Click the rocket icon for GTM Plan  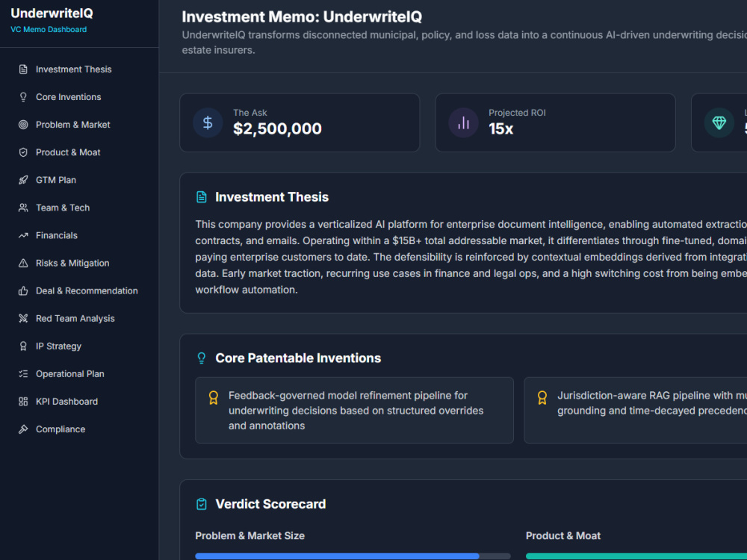pos(23,180)
